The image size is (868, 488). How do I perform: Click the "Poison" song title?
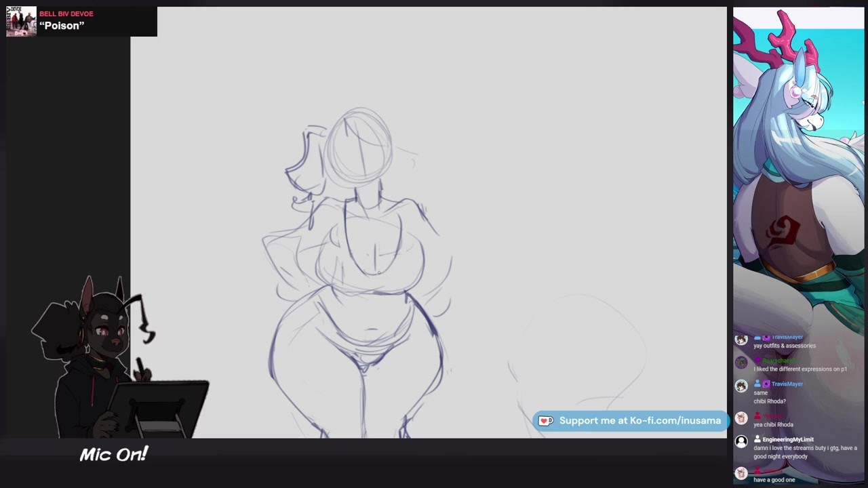pyautogui.click(x=62, y=26)
